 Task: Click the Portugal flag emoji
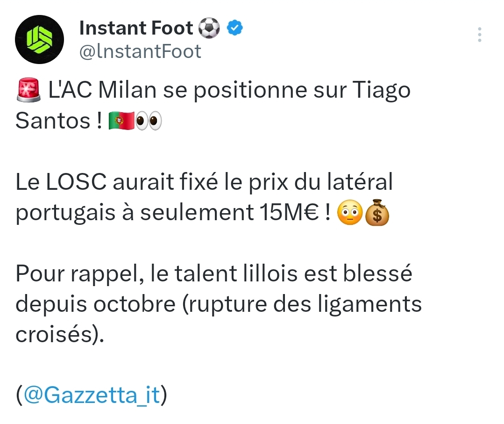click(x=121, y=121)
